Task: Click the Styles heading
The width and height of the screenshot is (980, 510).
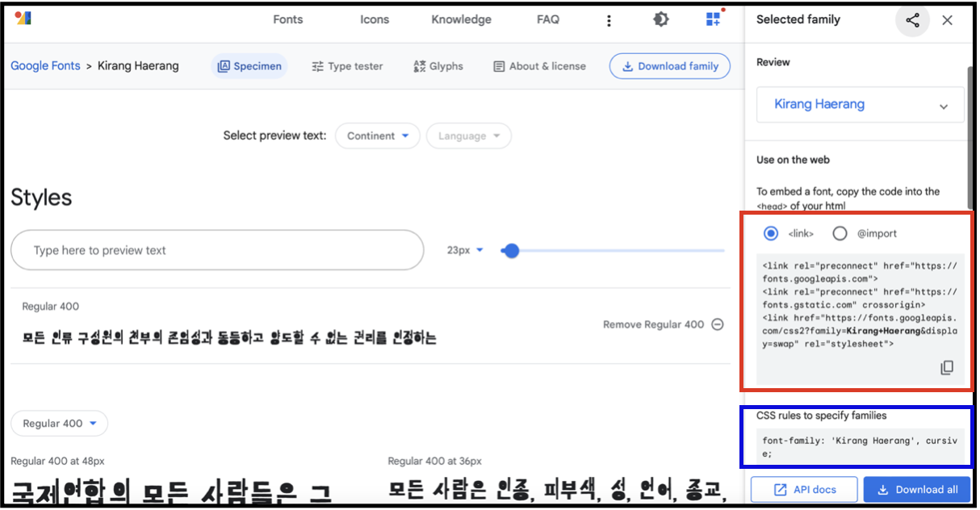Action: point(41,198)
